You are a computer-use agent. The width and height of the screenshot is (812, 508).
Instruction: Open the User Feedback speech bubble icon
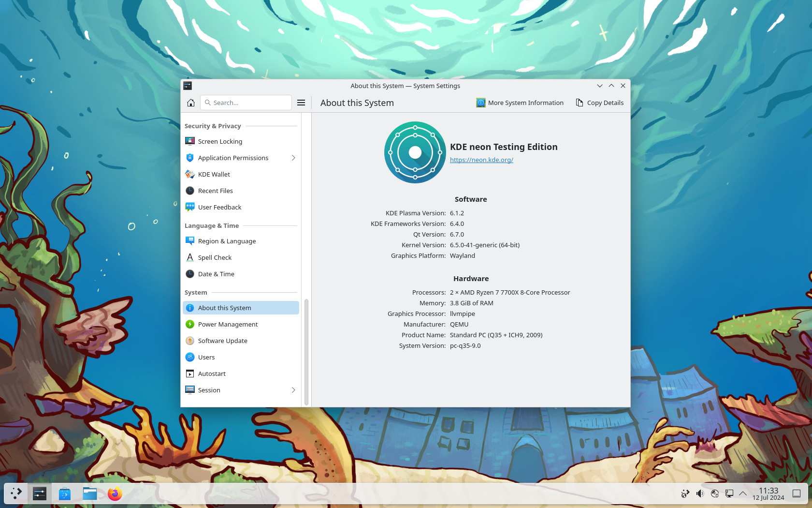coord(190,207)
